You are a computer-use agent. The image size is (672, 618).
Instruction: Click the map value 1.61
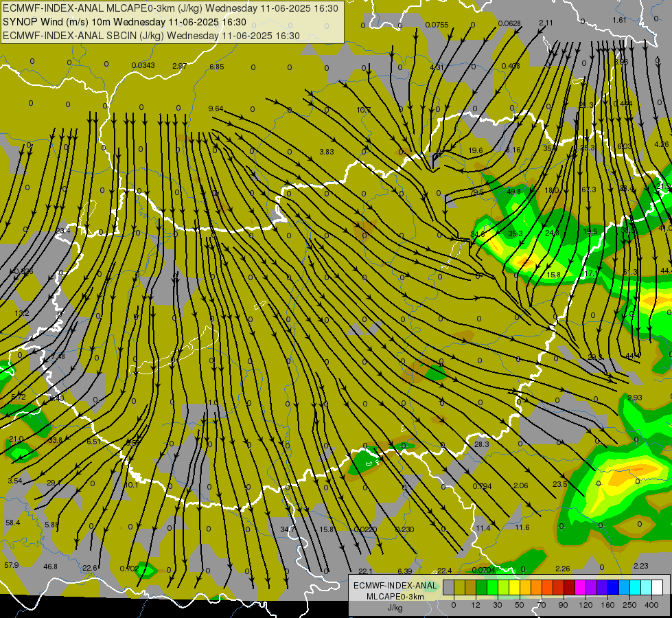click(x=619, y=20)
